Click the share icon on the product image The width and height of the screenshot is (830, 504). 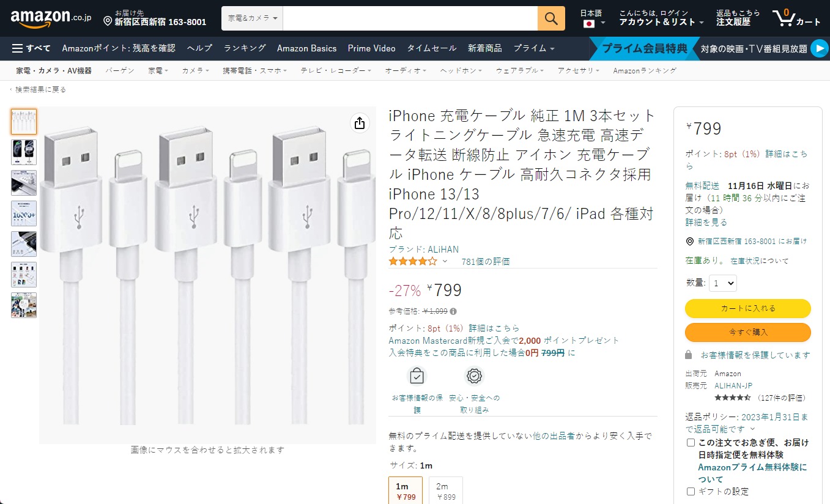click(x=360, y=123)
